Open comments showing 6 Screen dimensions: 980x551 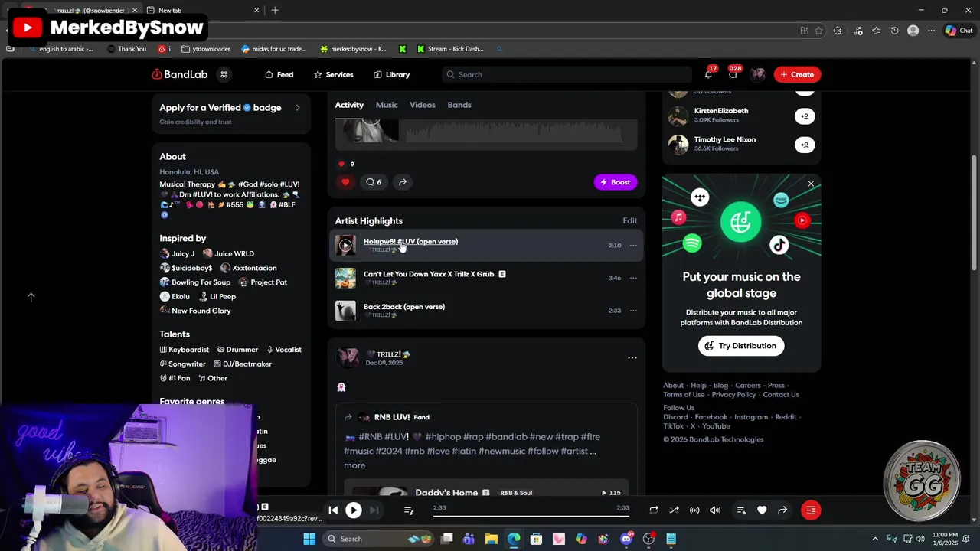coord(374,182)
